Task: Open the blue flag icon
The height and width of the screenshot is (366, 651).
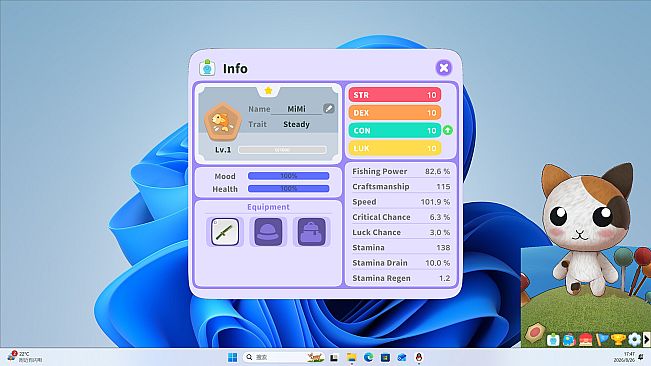Action: 602,340
